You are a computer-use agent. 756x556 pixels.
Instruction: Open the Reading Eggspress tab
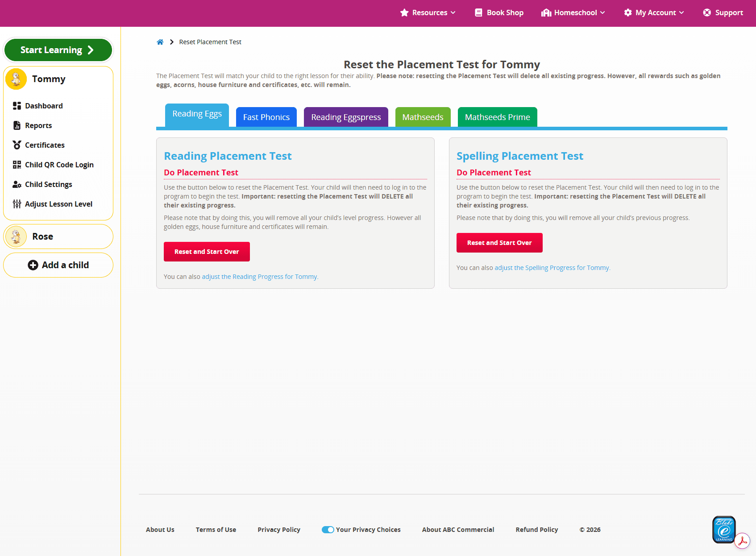click(x=346, y=117)
